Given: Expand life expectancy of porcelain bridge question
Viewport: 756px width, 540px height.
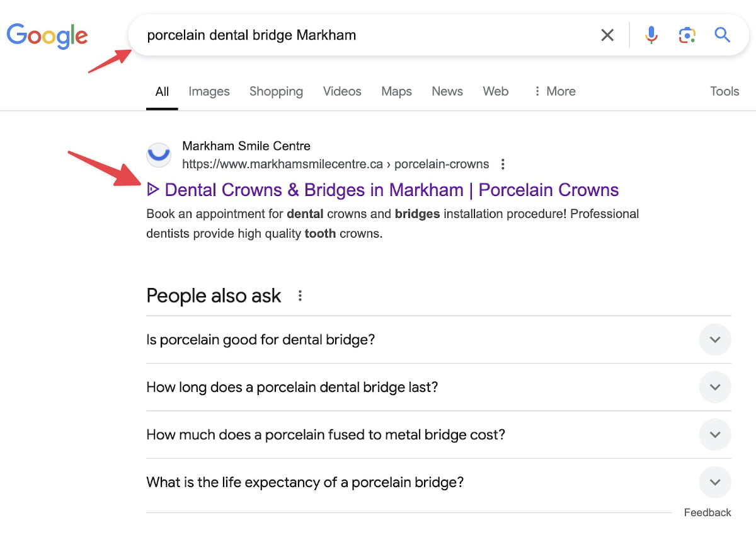Looking at the screenshot, I should [x=714, y=483].
